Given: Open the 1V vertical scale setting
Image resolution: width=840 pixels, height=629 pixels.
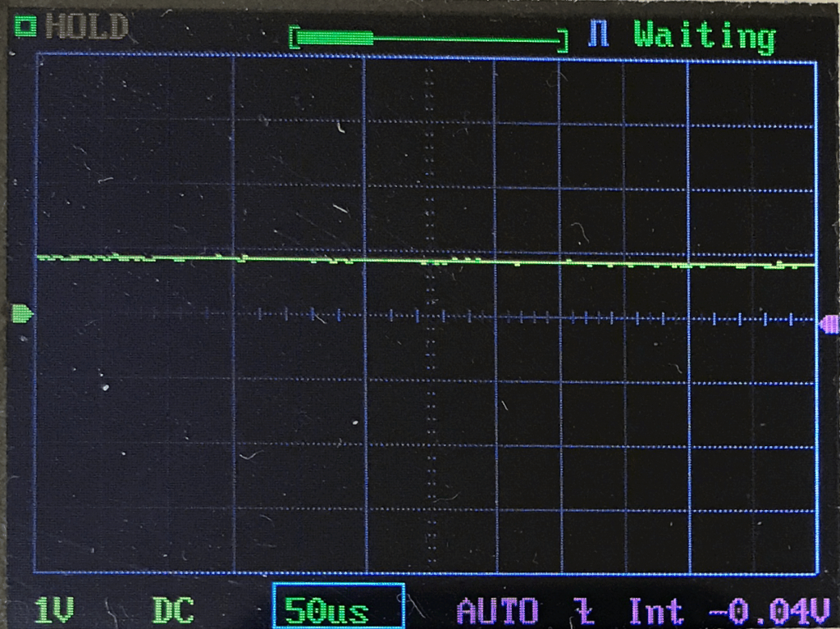Looking at the screenshot, I should [x=55, y=611].
